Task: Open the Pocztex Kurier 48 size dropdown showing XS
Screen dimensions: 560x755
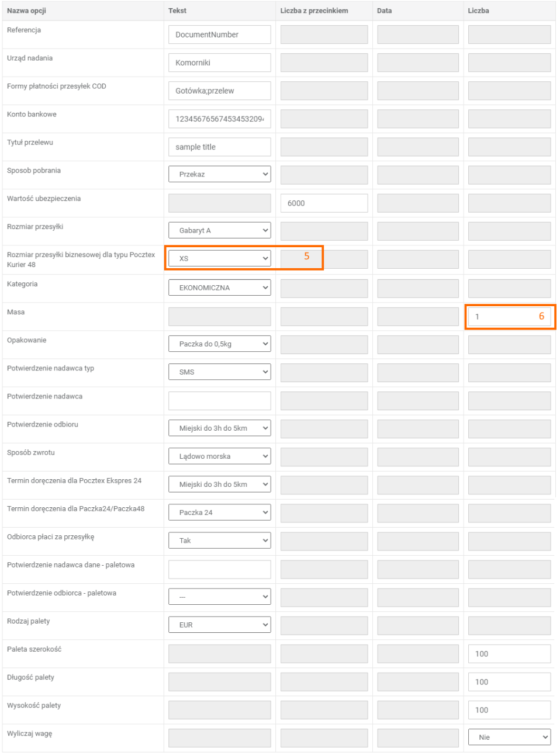Action: tap(219, 258)
